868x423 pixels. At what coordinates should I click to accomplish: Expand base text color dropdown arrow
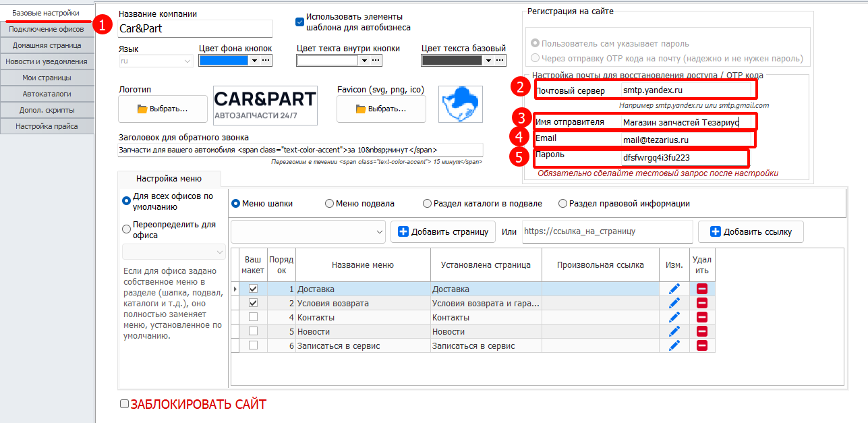(488, 60)
